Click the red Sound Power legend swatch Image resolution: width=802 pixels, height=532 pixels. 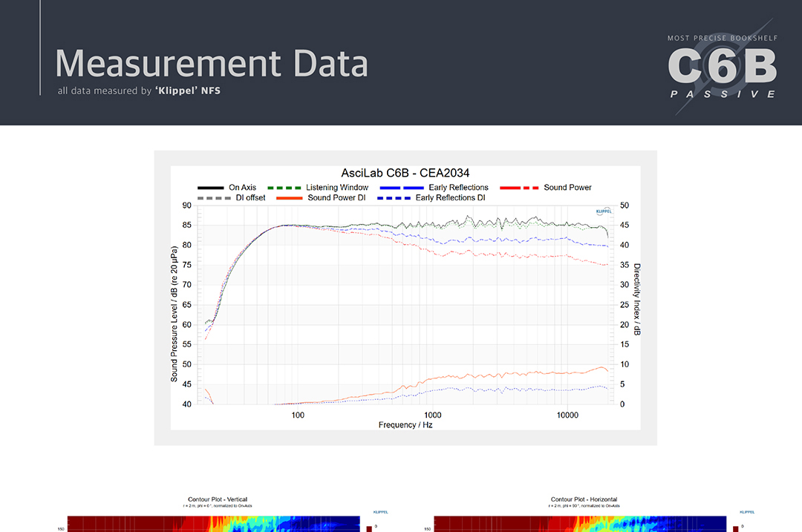click(519, 188)
